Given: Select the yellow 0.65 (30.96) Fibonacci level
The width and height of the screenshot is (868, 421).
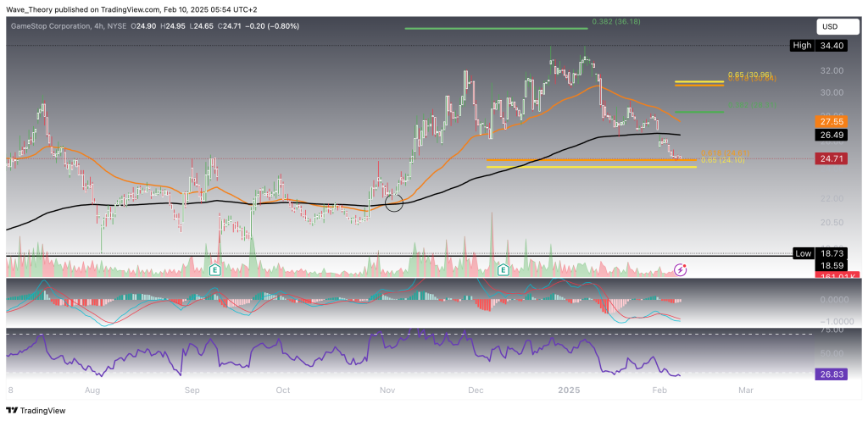Looking at the screenshot, I should 699,81.
